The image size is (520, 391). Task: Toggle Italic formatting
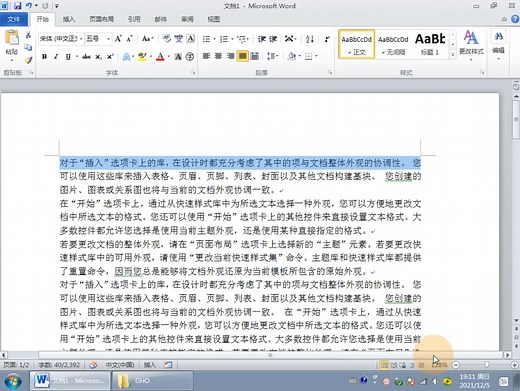(x=56, y=57)
